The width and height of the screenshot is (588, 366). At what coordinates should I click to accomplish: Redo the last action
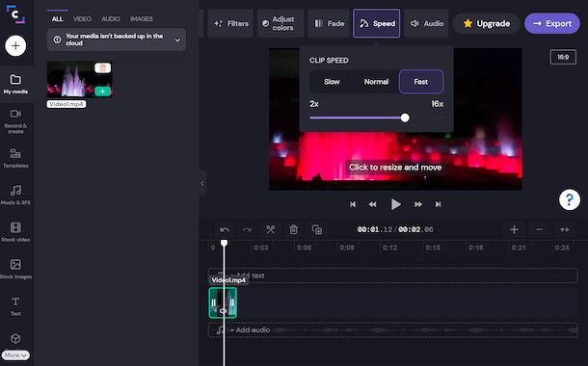pyautogui.click(x=247, y=229)
